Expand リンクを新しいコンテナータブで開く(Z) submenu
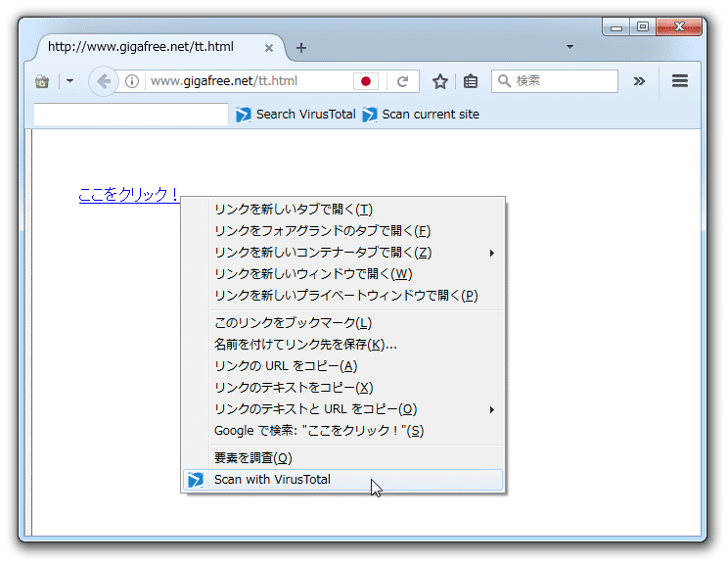Screen dimensions: 728x564 click(x=342, y=253)
